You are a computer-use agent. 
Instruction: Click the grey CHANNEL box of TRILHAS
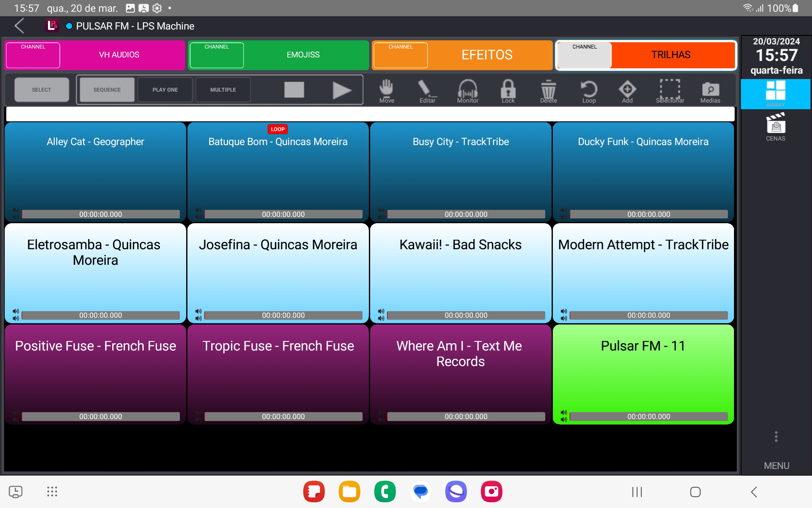pos(585,55)
